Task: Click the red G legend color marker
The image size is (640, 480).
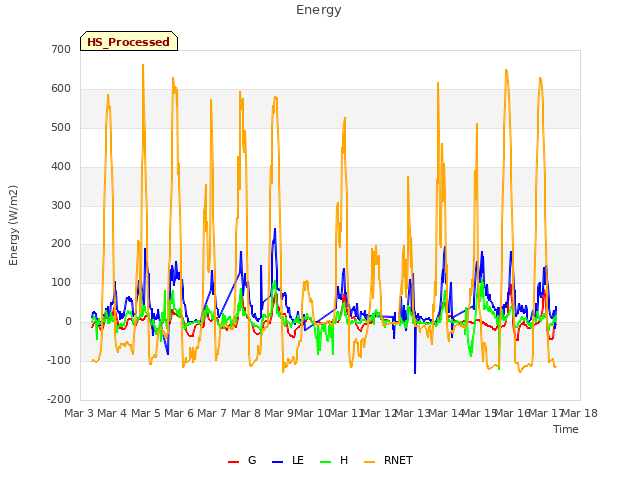Action: click(233, 462)
